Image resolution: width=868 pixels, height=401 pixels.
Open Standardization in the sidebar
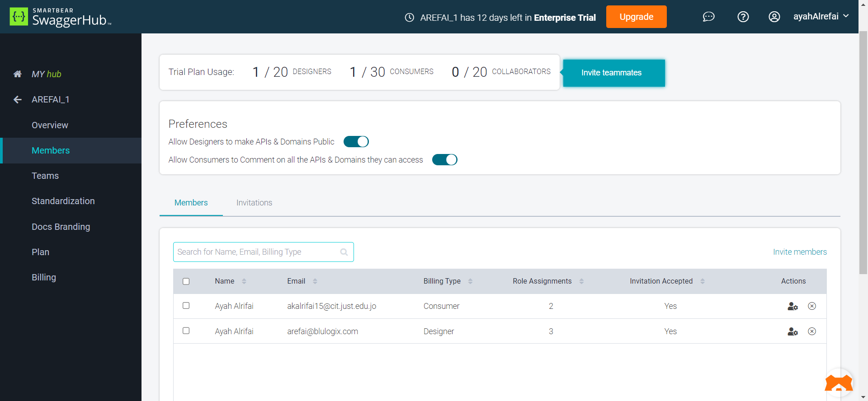[63, 201]
